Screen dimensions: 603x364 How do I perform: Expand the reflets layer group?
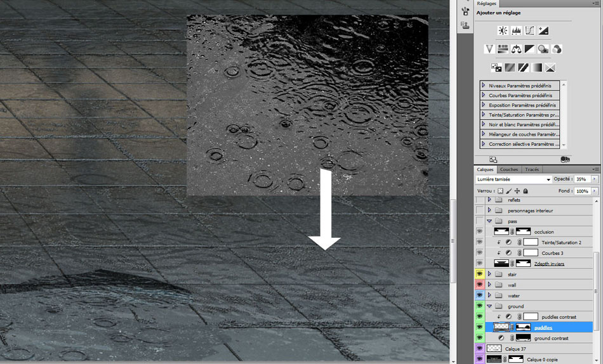point(489,200)
